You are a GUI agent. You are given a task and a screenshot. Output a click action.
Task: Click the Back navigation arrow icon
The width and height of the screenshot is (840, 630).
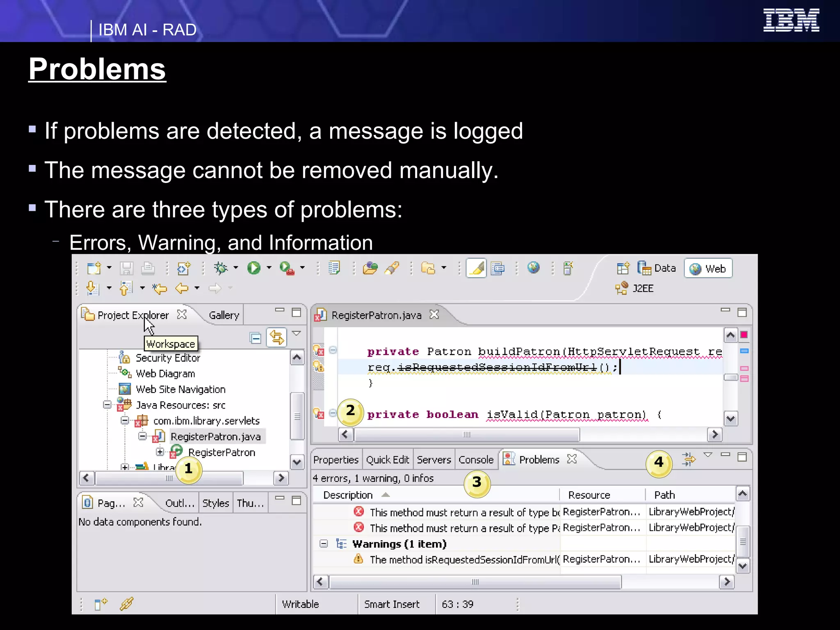point(182,288)
